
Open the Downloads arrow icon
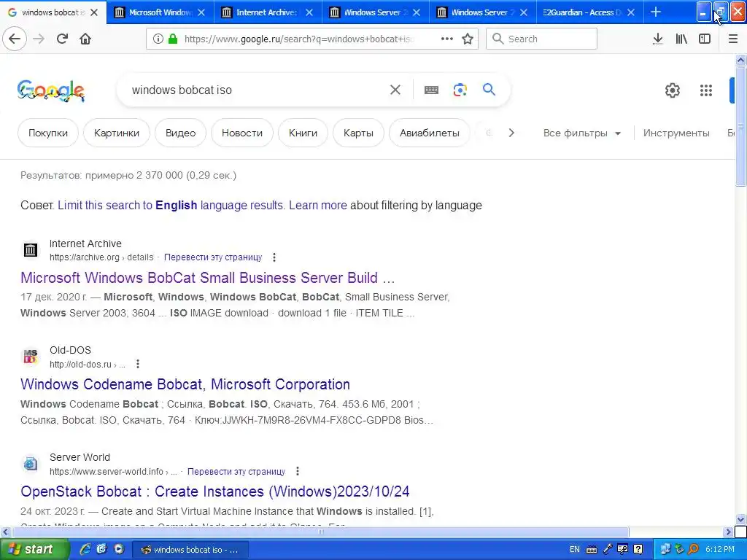tap(657, 39)
